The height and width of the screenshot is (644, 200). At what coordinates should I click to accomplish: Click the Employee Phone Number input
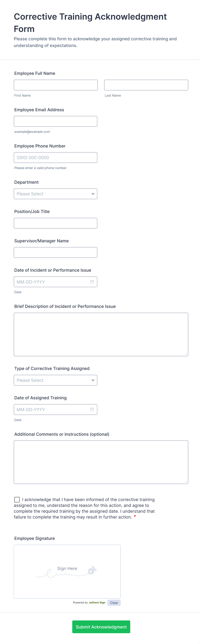[x=55, y=158]
